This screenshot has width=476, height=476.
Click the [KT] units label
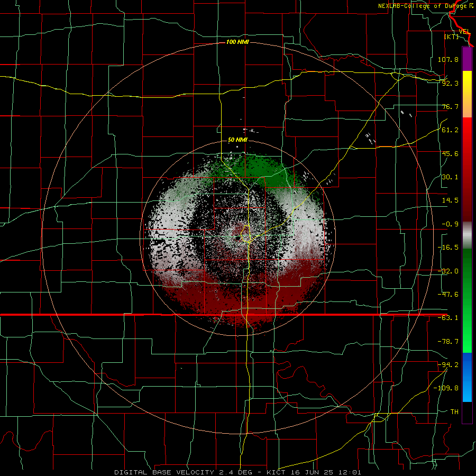[x=452, y=36]
